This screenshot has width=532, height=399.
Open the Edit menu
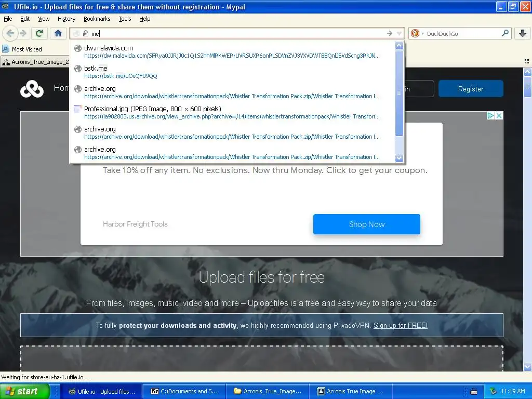click(x=25, y=19)
